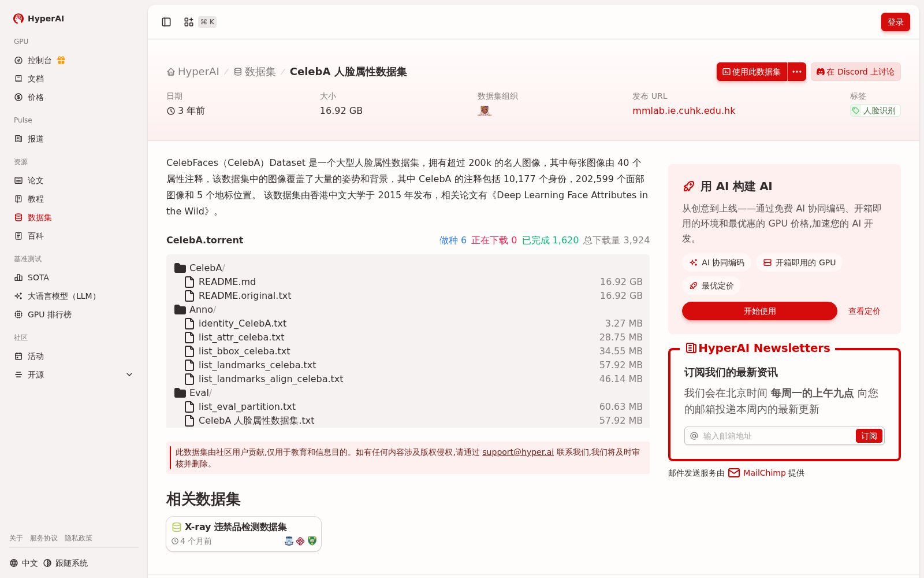Viewport: 924px width, 578px height.
Task: Open 服务协议 footer link
Action: [44, 538]
